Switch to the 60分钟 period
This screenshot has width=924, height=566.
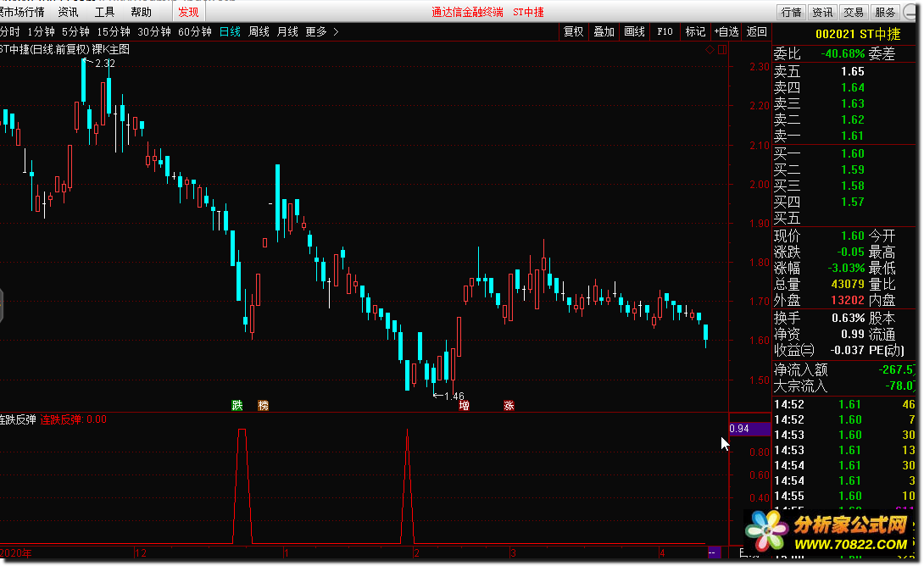(x=195, y=32)
